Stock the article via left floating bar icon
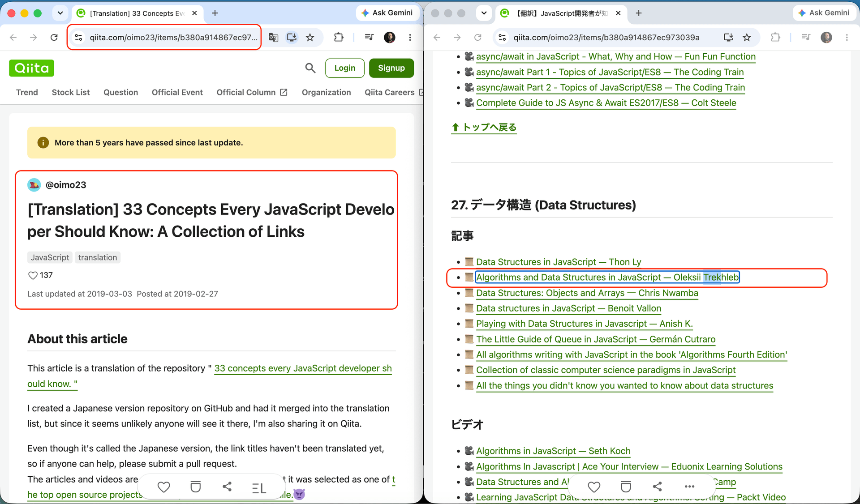 click(x=196, y=487)
